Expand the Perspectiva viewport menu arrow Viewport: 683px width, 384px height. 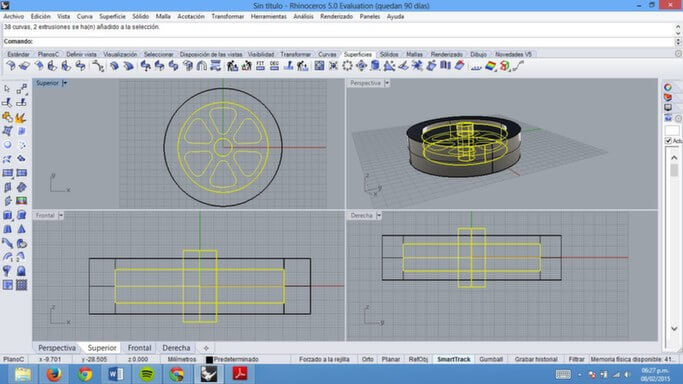pos(387,83)
